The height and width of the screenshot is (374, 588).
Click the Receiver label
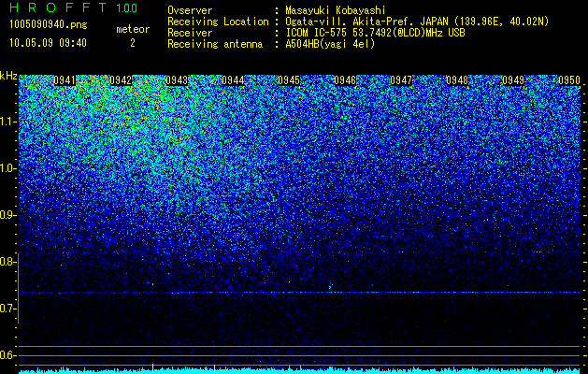(190, 33)
